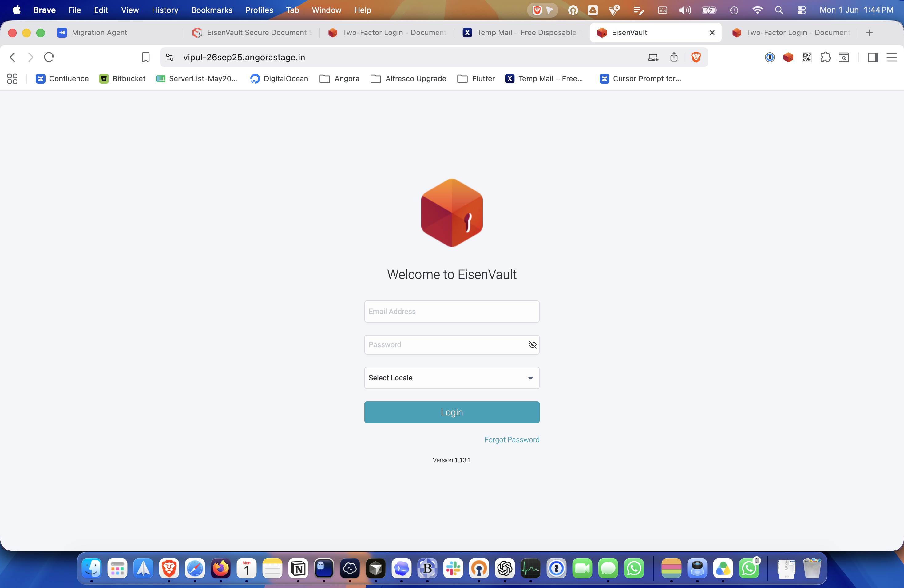This screenshot has height=588, width=904.
Task: Open a new tab with plus button
Action: 870,33
